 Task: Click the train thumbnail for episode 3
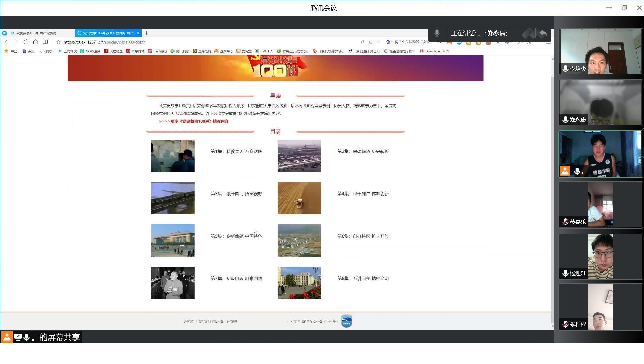[x=173, y=198]
